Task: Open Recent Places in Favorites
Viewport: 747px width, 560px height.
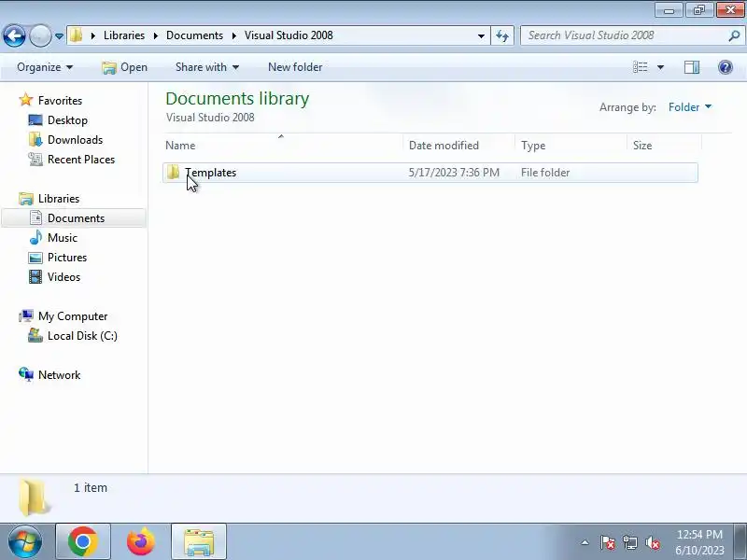Action: [81, 159]
